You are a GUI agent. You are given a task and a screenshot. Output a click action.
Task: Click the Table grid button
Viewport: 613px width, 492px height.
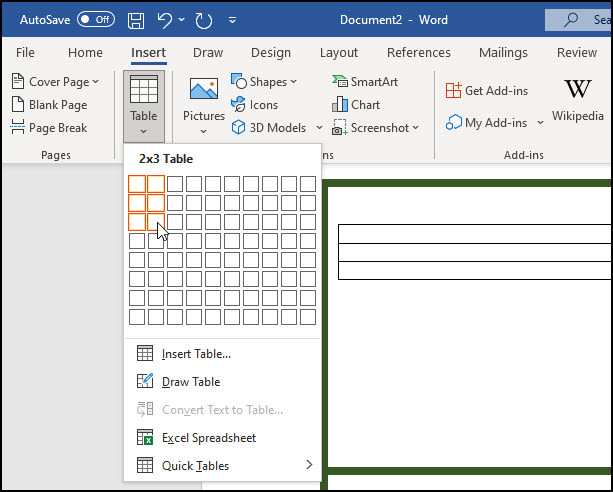click(144, 106)
